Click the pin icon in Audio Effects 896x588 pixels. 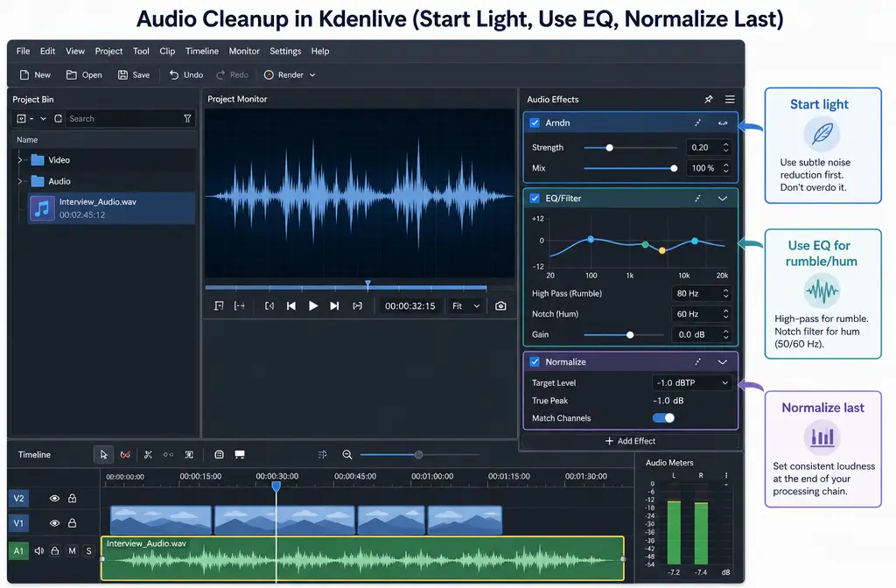click(709, 100)
